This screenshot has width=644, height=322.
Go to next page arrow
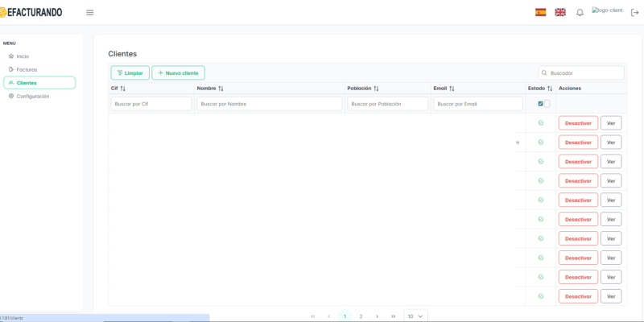[x=377, y=316]
